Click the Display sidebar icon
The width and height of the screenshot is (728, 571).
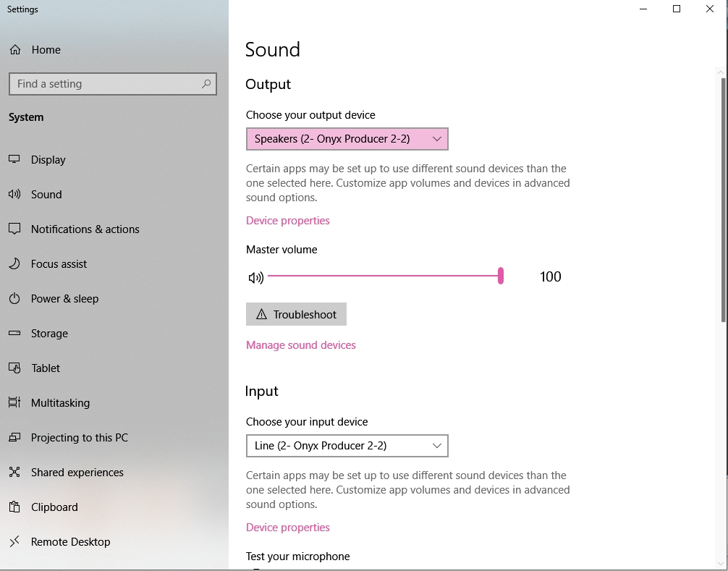(x=15, y=159)
